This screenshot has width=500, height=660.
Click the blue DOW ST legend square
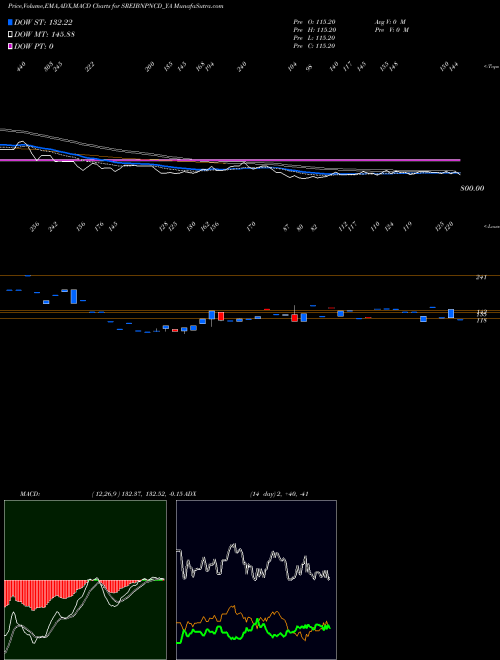point(10,22)
